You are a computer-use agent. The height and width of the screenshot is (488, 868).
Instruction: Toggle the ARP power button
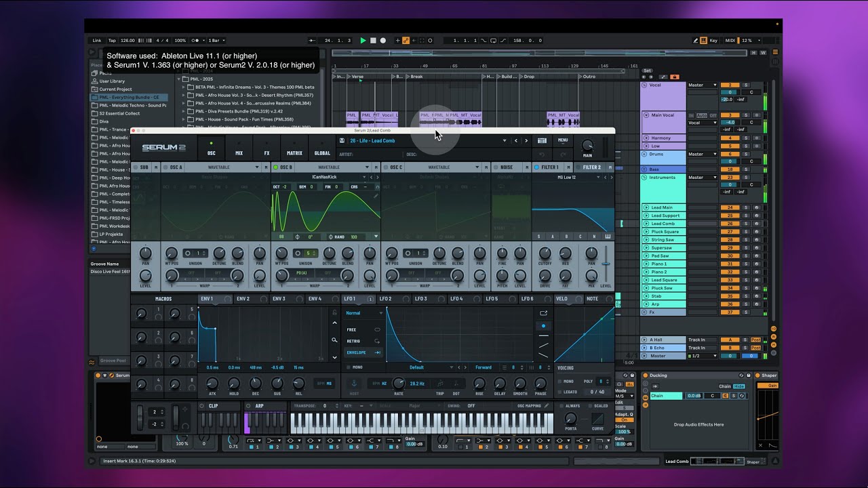(x=249, y=406)
